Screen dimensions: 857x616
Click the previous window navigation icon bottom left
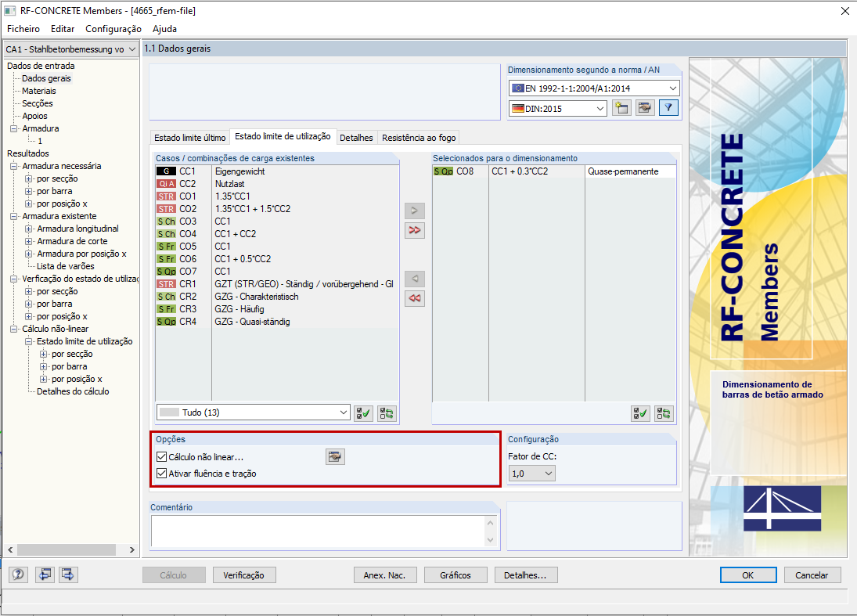45,575
